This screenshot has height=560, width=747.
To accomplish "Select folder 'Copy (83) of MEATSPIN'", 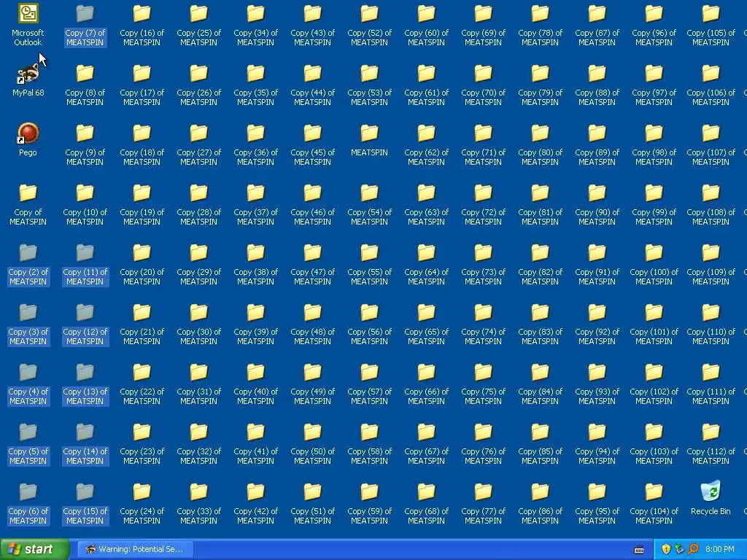I will [x=540, y=323].
